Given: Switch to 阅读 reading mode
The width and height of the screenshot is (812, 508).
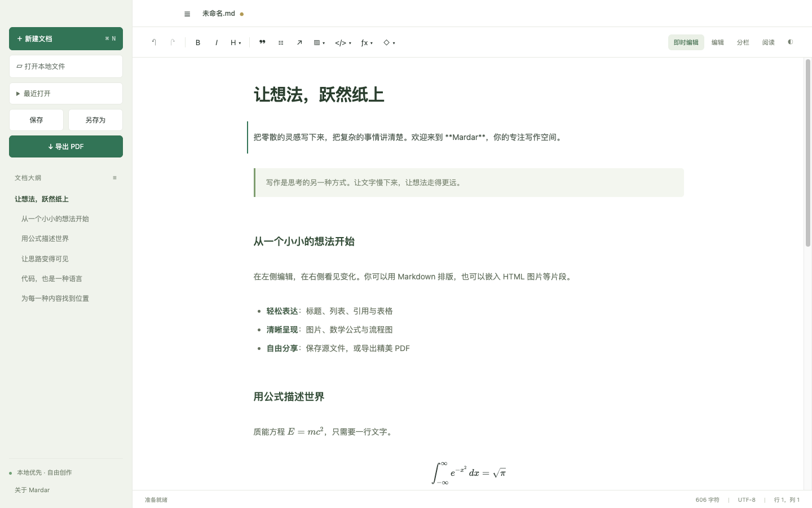Looking at the screenshot, I should (x=769, y=42).
